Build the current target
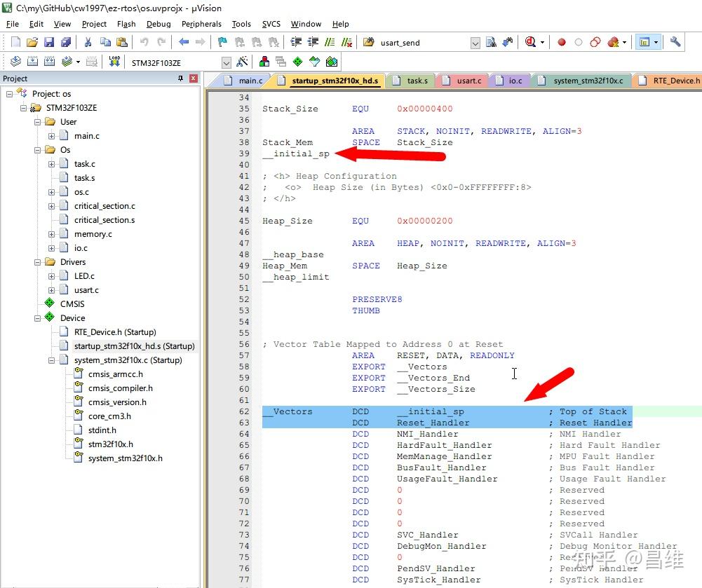 coord(33,61)
